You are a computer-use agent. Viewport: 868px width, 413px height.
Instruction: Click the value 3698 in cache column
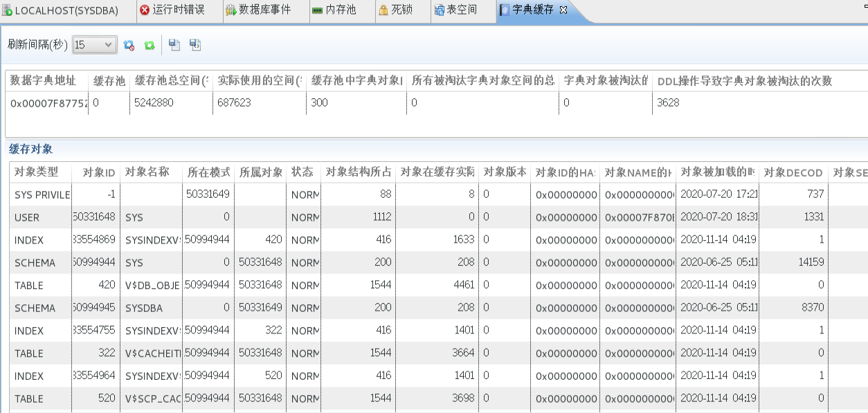pos(463,398)
